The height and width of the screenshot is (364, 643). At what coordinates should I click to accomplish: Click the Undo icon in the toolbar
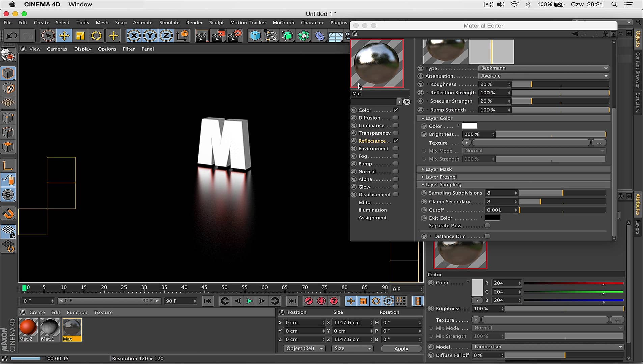tap(11, 35)
